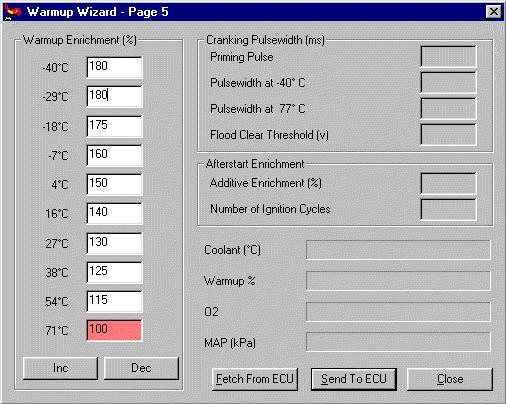Viewport: 506px width, 404px height.
Task: Focus the 54°C field showing 115
Action: click(x=114, y=301)
